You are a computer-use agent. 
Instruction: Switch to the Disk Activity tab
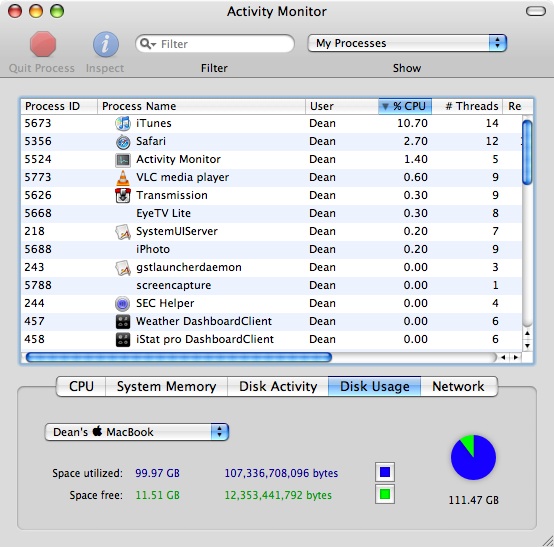point(278,386)
